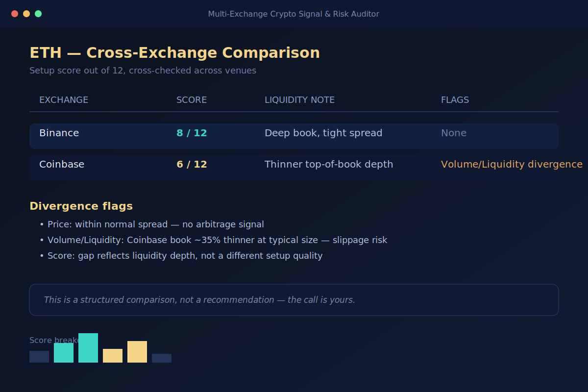Click the yellow minimize window button
Screen dimensions: 588x392
[26, 14]
